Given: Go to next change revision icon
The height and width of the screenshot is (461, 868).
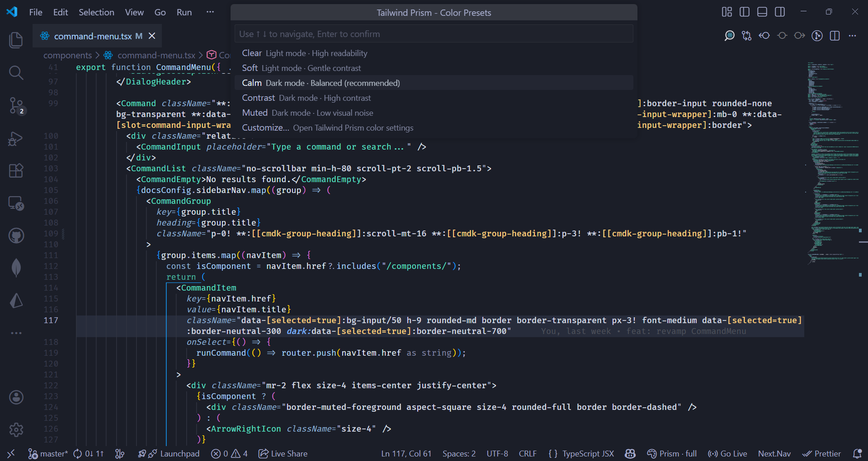Looking at the screenshot, I should click(800, 36).
